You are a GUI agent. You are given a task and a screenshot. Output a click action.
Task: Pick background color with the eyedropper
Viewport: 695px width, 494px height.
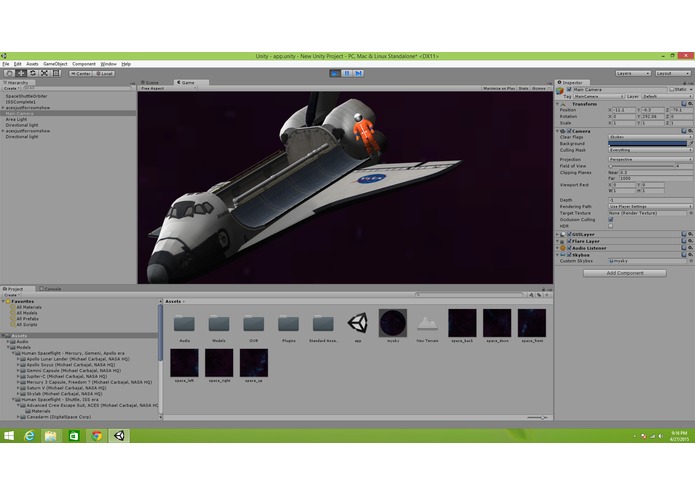pyautogui.click(x=691, y=144)
